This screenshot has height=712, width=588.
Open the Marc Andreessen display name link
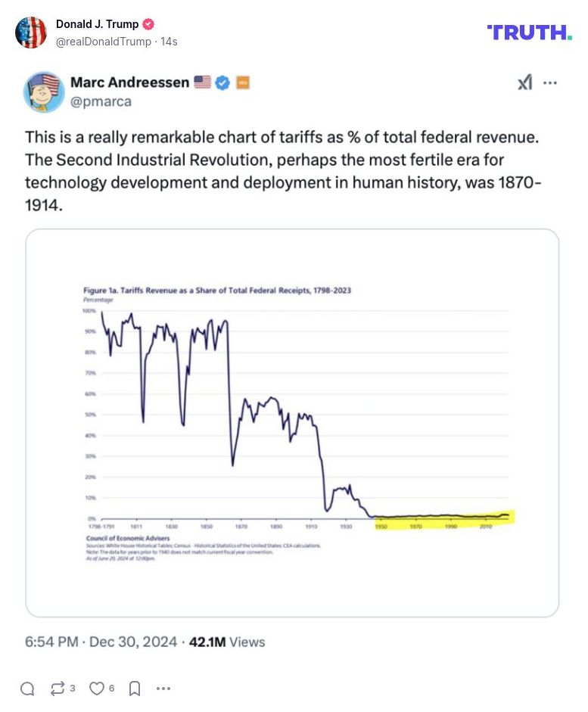(129, 82)
